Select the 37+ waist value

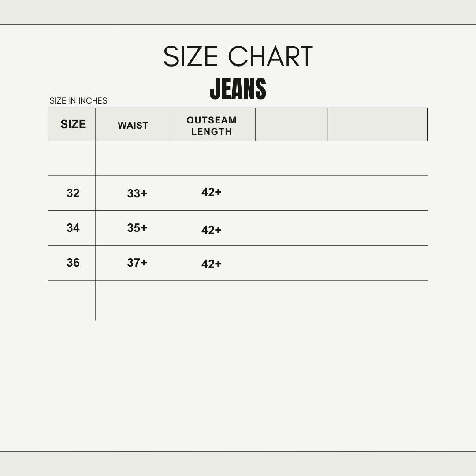[137, 263]
